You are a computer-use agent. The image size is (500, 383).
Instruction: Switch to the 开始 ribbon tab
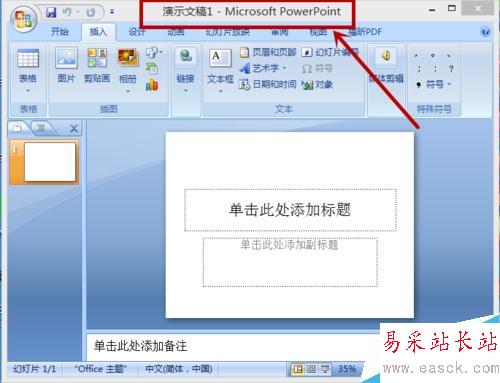click(60, 32)
